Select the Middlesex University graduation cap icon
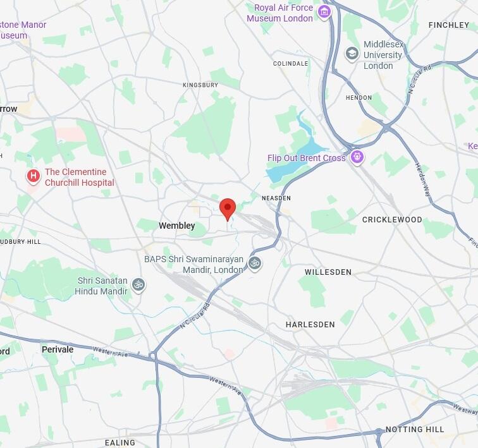478x448 pixels. pyautogui.click(x=352, y=54)
